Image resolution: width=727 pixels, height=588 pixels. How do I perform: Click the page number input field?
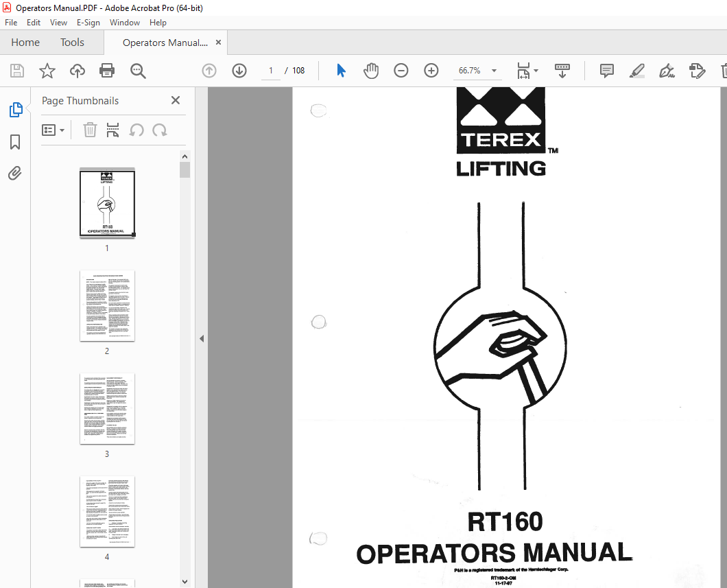[x=271, y=71]
